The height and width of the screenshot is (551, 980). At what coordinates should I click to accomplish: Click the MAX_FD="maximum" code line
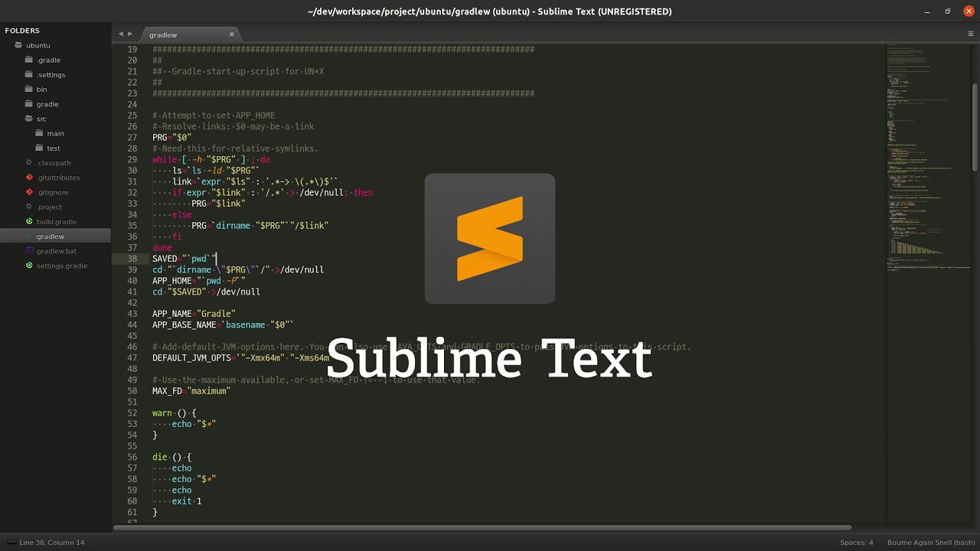[x=191, y=391]
